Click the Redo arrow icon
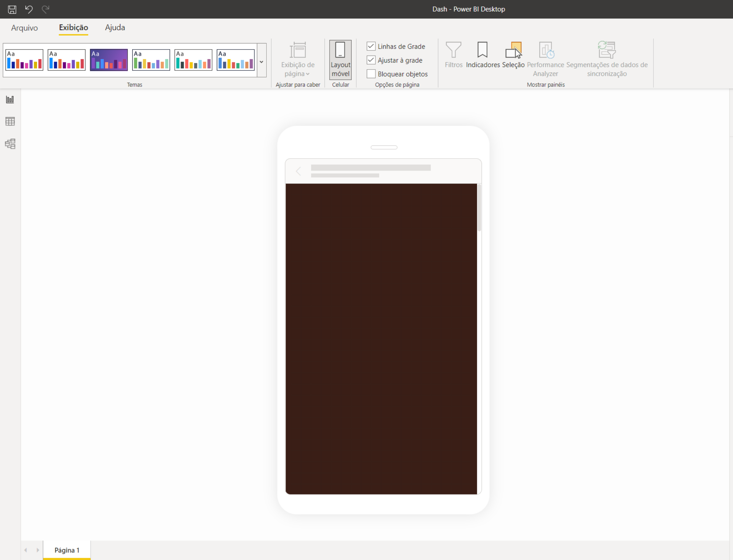The height and width of the screenshot is (560, 733). (x=45, y=9)
